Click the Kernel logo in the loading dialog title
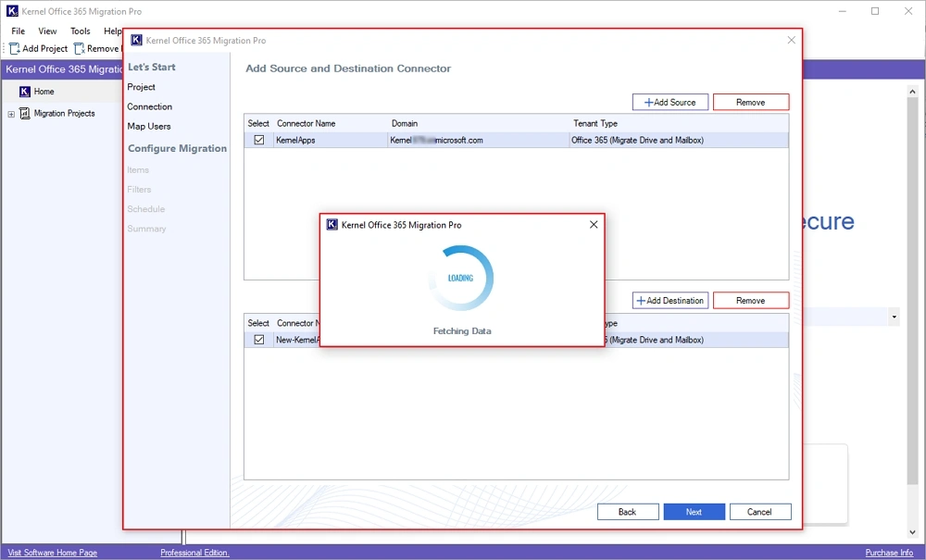Viewport: 926px width, 560px height. click(x=332, y=225)
